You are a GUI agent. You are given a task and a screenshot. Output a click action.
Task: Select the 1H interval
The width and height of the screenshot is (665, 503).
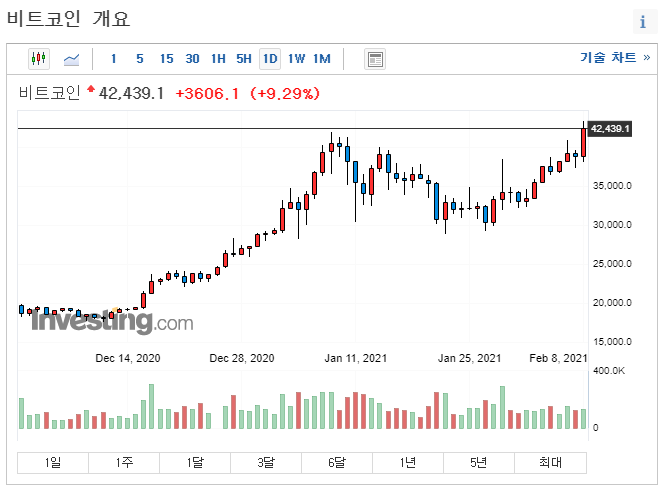pos(218,59)
